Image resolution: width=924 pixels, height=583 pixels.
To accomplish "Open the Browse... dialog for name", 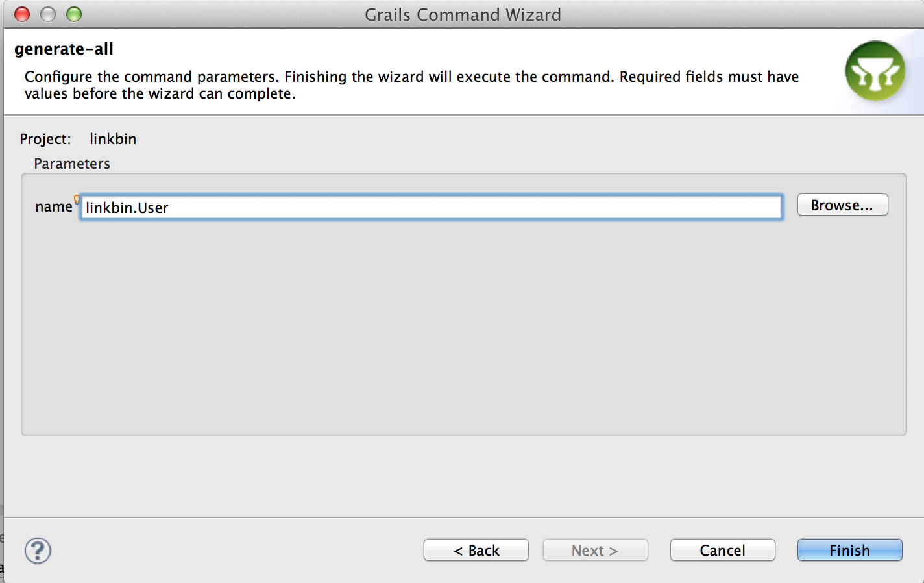I will click(x=842, y=205).
